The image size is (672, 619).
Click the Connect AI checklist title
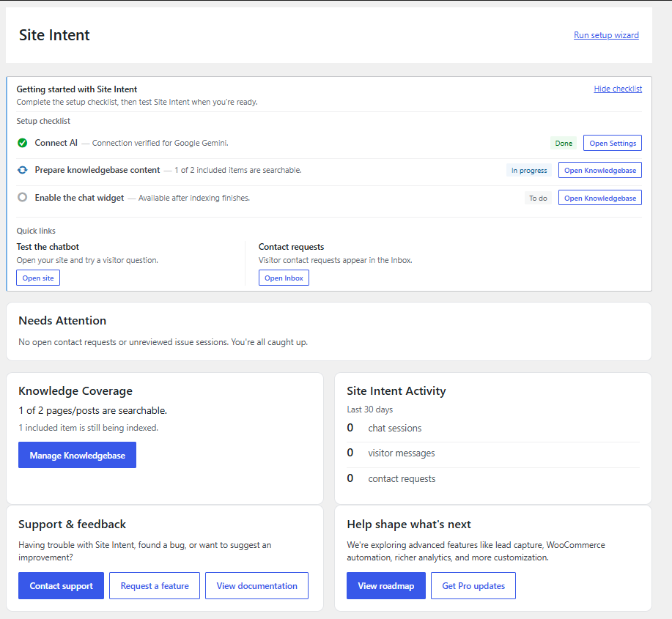tap(56, 143)
